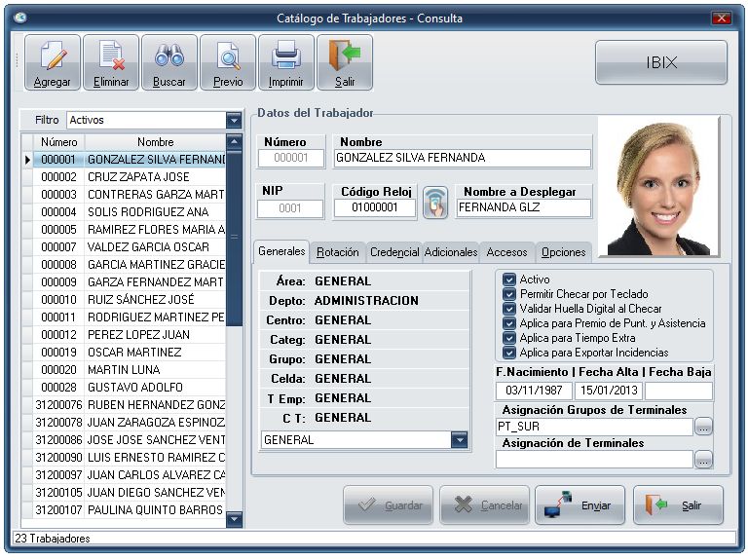Click the Cancelar button

[484, 505]
